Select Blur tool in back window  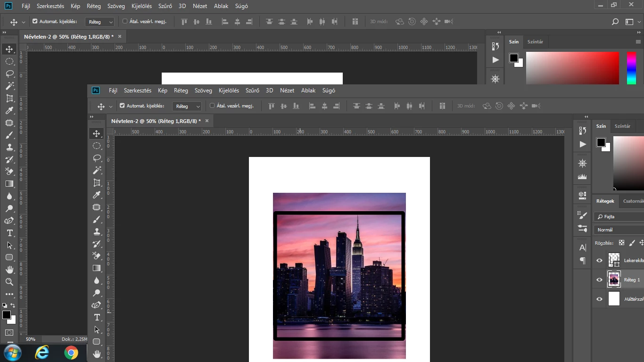(9, 196)
